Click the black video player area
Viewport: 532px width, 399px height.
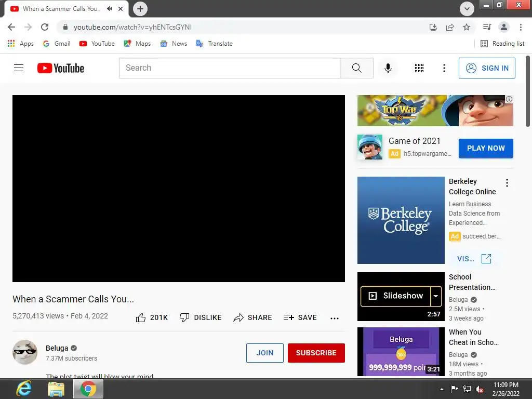tap(179, 188)
